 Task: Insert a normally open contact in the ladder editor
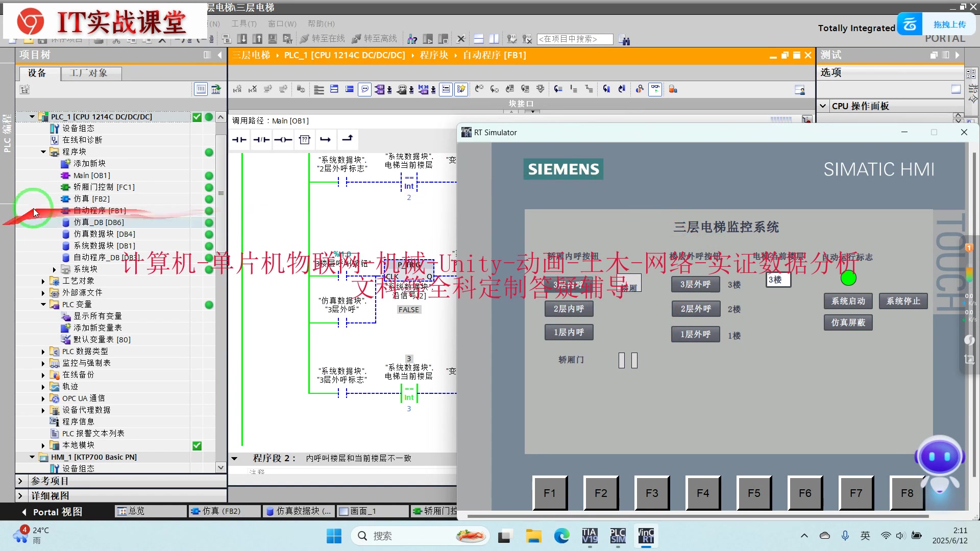[x=239, y=140]
